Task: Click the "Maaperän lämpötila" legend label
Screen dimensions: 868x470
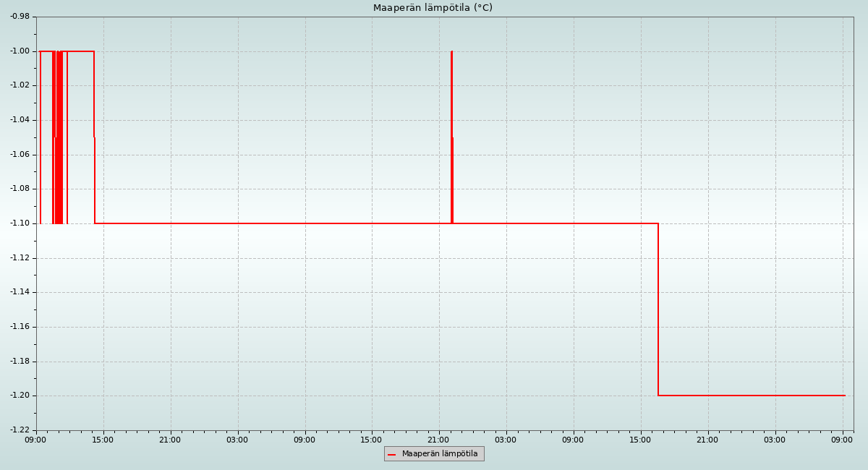Action: pos(440,454)
